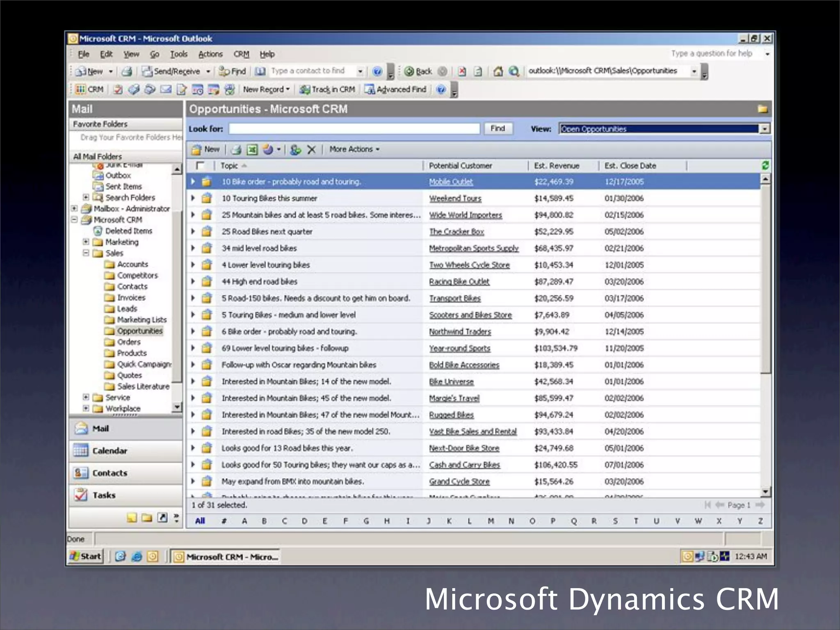Switch to Calendar in navigation pane
This screenshot has width=840, height=630.
pos(126,451)
